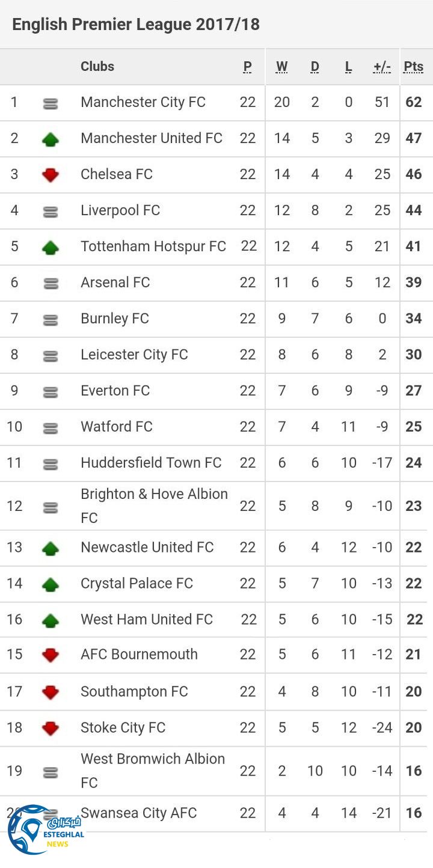This screenshot has height=868, width=433.
Task: Click the green arrow beside Newcastle United
Action: pyautogui.click(x=51, y=548)
